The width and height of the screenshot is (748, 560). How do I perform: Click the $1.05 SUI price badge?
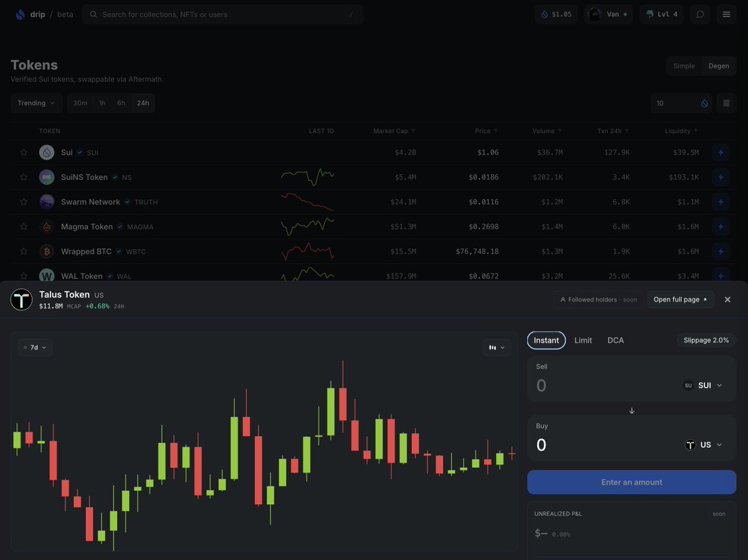(556, 14)
